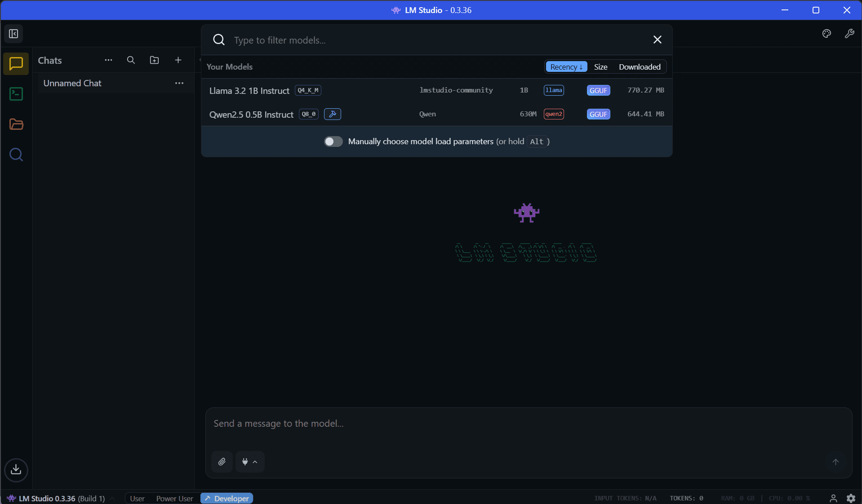Image resolution: width=862 pixels, height=504 pixels.
Task: Open Unnamed Chat options menu
Action: 179,83
